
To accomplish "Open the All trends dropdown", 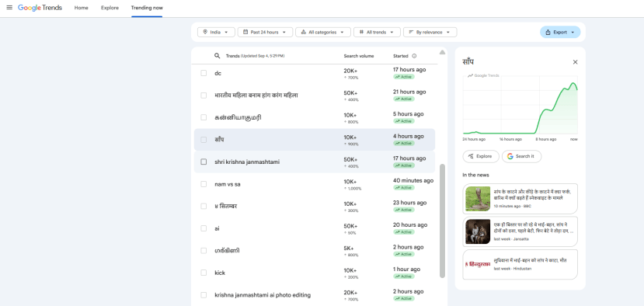I will click(377, 32).
